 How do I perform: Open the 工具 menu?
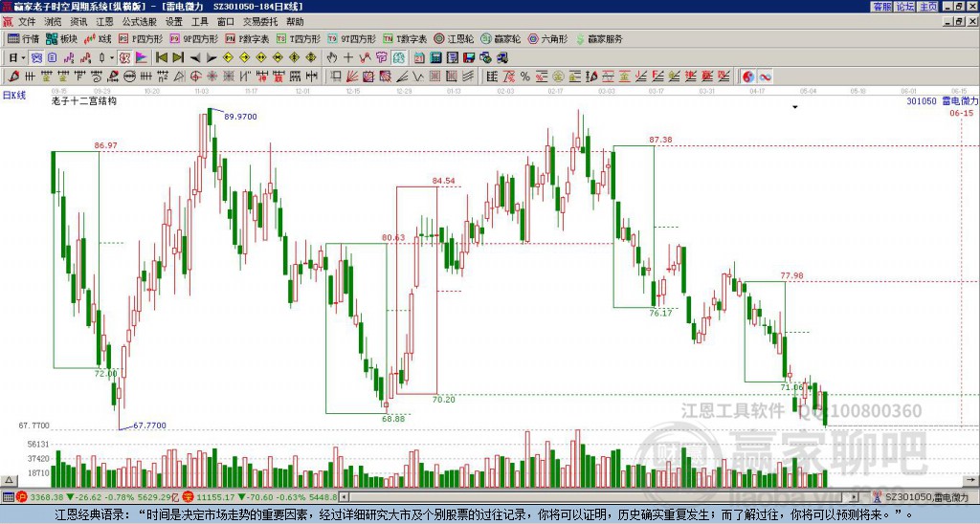coord(199,22)
